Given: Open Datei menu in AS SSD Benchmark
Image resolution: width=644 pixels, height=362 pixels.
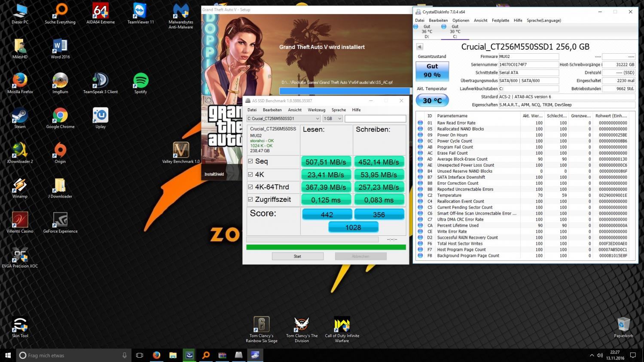Looking at the screenshot, I should pos(252,110).
